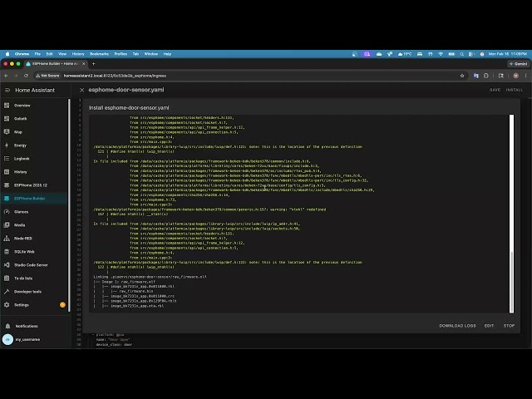Click the Gemini button in Chrome
This screenshot has width=532, height=399.
click(518, 64)
